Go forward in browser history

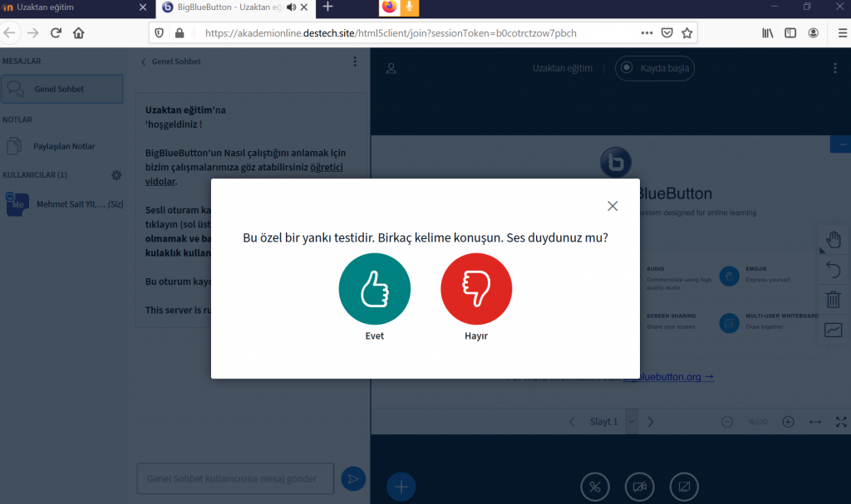tap(33, 33)
